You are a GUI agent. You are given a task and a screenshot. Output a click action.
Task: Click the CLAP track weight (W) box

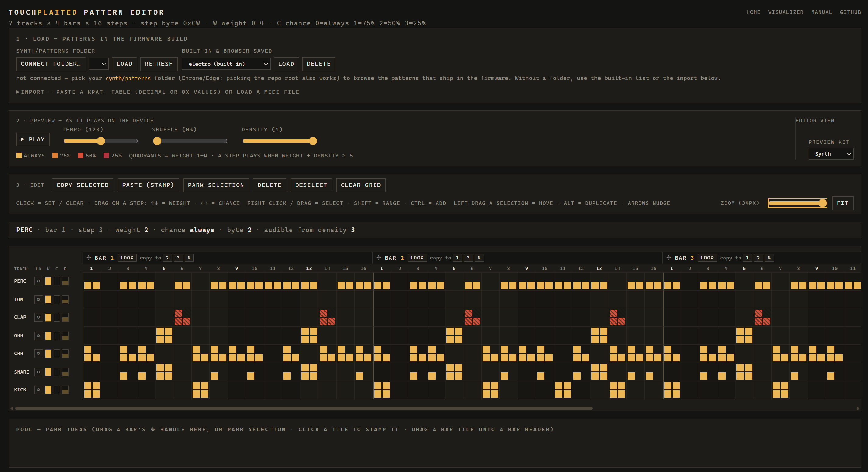[x=48, y=317]
